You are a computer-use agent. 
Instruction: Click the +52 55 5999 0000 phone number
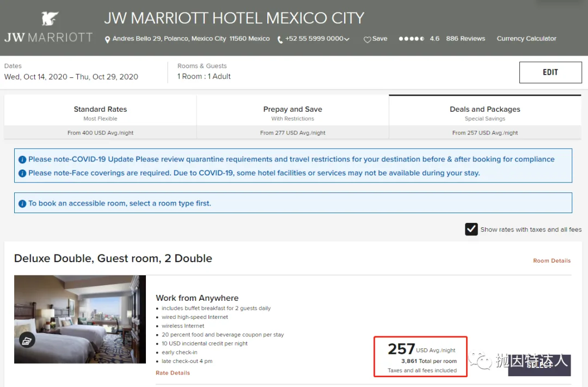pos(314,39)
